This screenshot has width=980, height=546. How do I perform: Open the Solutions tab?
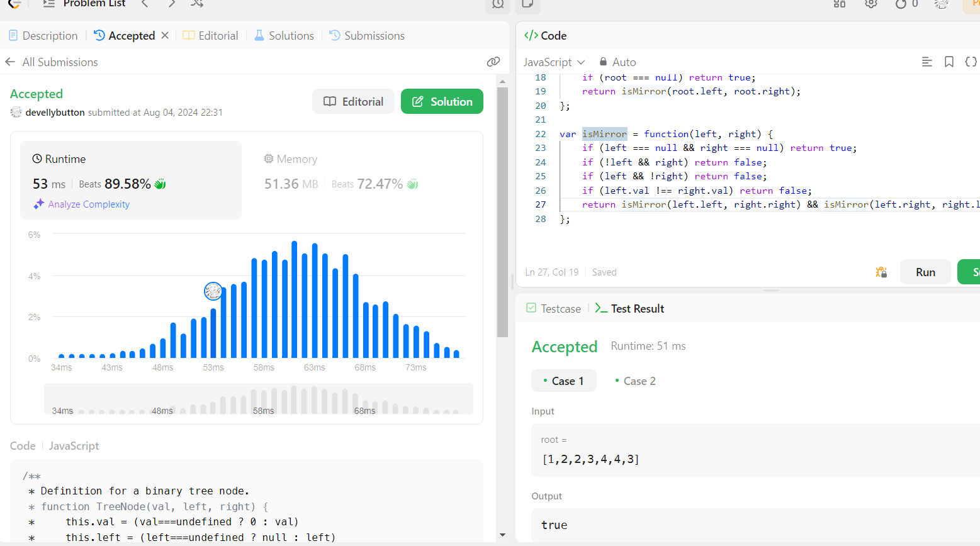point(284,36)
